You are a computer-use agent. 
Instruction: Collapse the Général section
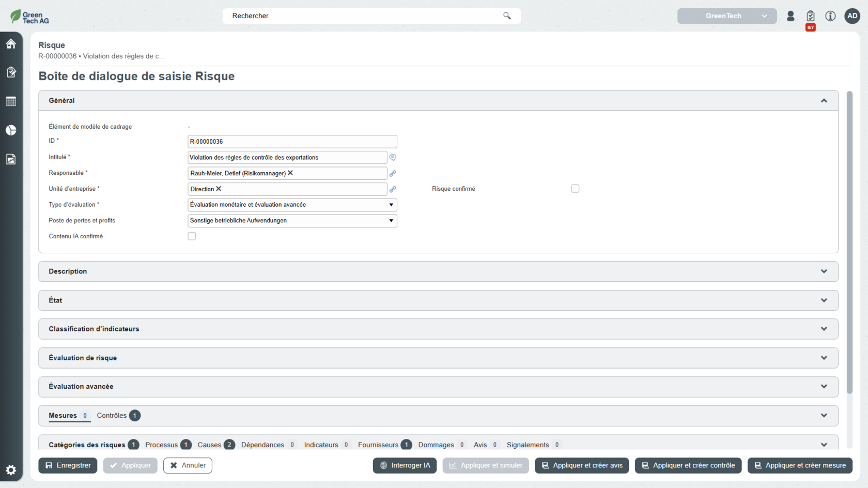(x=824, y=101)
